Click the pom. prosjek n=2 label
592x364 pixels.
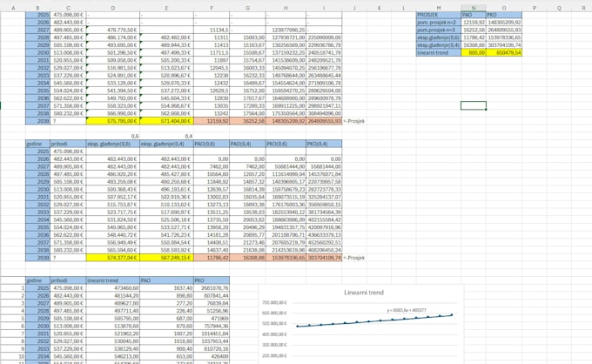coord(438,23)
